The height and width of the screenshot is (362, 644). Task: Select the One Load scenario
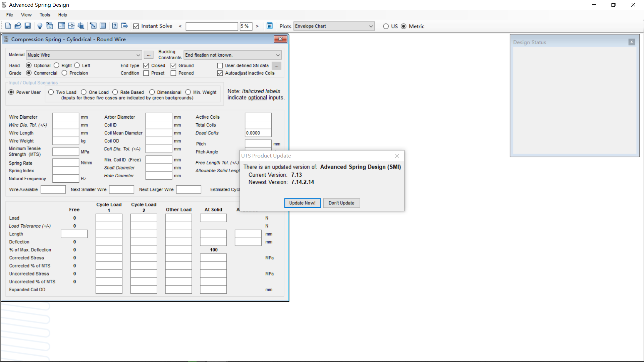tap(84, 92)
